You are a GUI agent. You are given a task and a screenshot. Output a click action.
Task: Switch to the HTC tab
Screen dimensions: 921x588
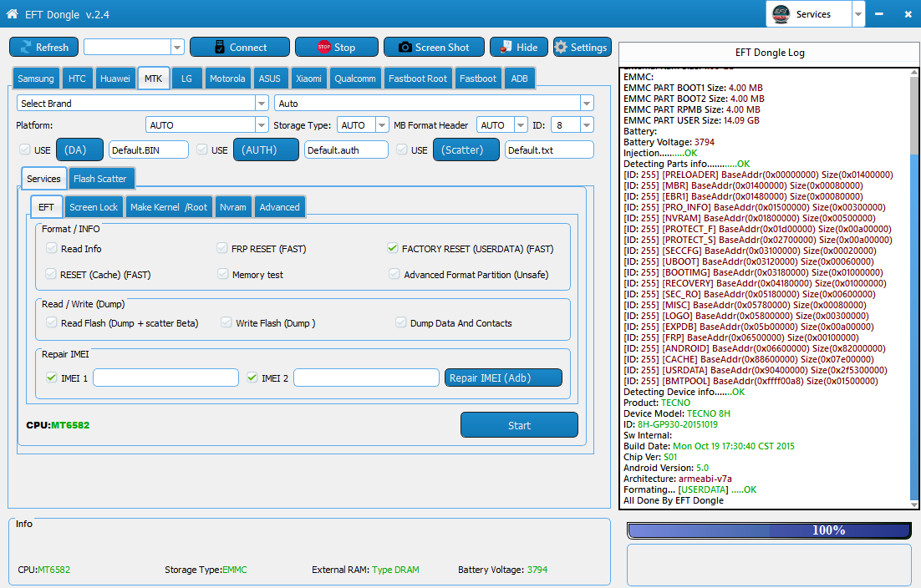click(77, 78)
